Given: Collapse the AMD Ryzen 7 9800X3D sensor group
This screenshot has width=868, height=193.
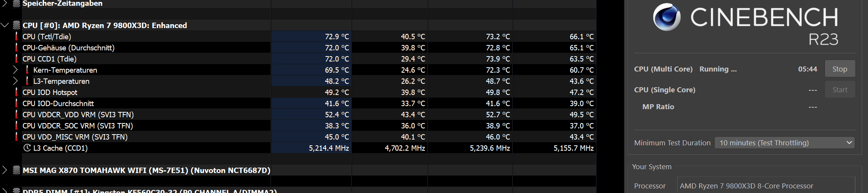Looking at the screenshot, I should pos(5,25).
